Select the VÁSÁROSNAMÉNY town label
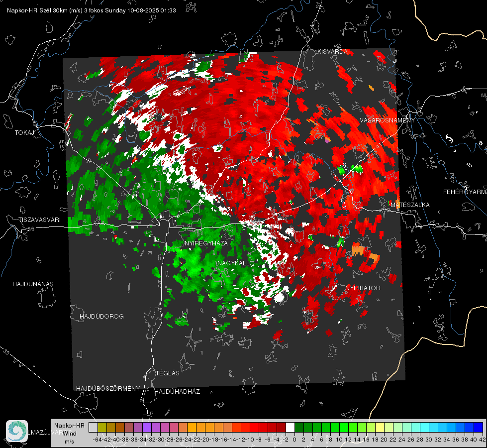 click(388, 120)
